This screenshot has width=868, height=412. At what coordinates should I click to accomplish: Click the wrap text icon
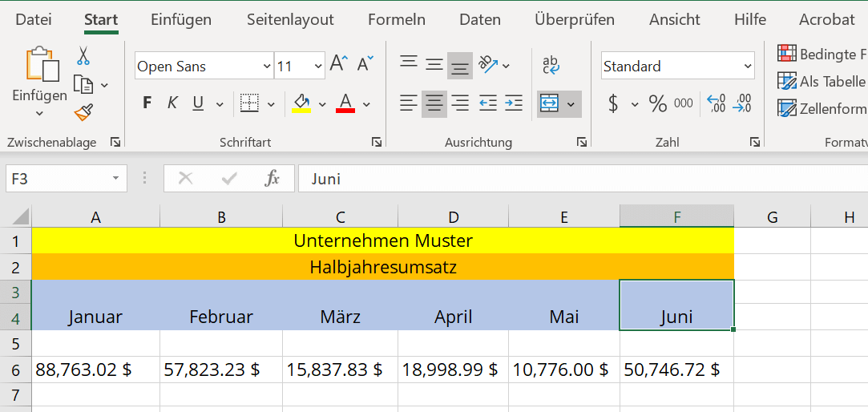[x=551, y=65]
